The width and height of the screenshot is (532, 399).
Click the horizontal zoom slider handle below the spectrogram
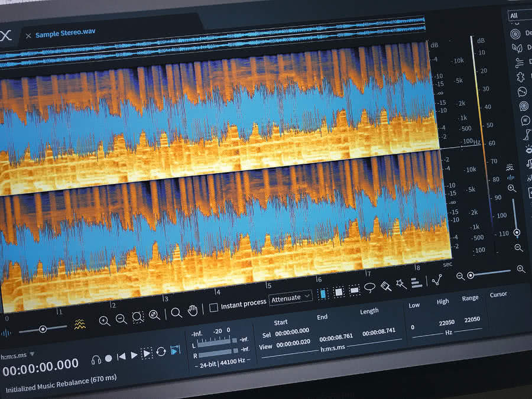(471, 275)
